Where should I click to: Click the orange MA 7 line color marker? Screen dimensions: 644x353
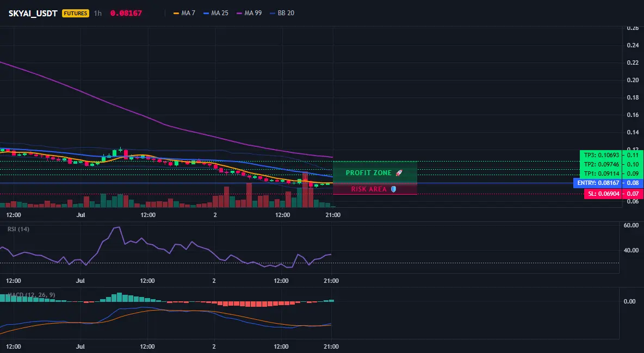click(x=176, y=13)
